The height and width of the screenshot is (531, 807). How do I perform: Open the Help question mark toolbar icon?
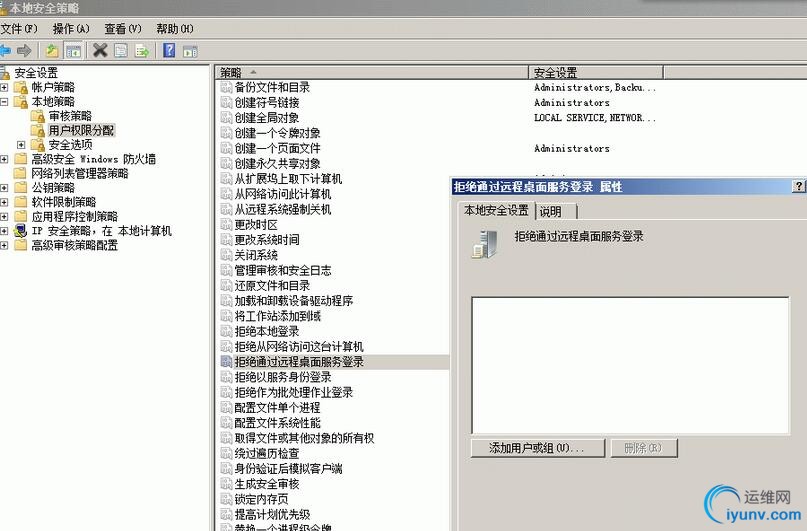click(169, 50)
